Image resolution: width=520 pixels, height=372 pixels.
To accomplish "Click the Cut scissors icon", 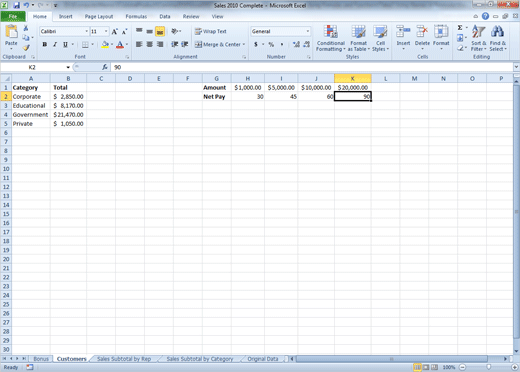I will [x=26, y=28].
